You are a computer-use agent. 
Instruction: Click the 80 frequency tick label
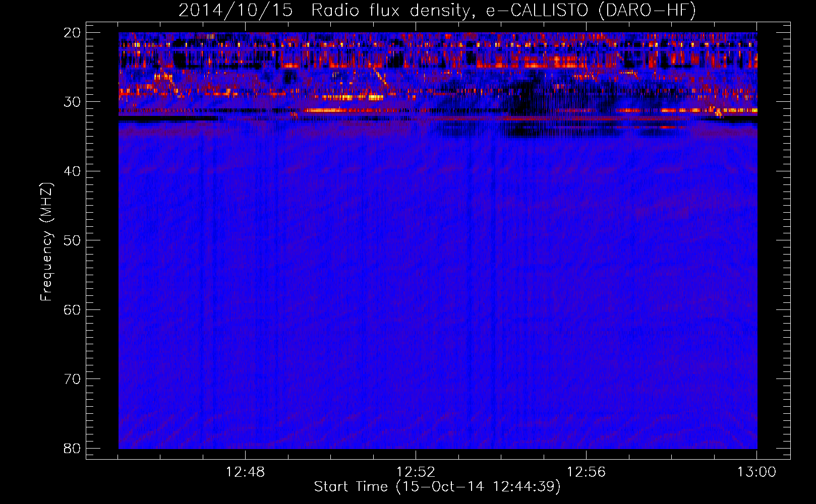(x=72, y=448)
